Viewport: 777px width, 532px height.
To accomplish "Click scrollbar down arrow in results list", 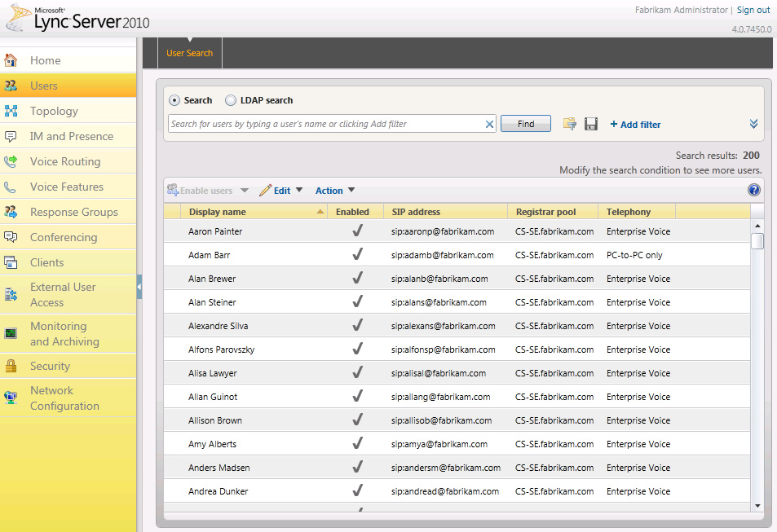I will pos(757,506).
